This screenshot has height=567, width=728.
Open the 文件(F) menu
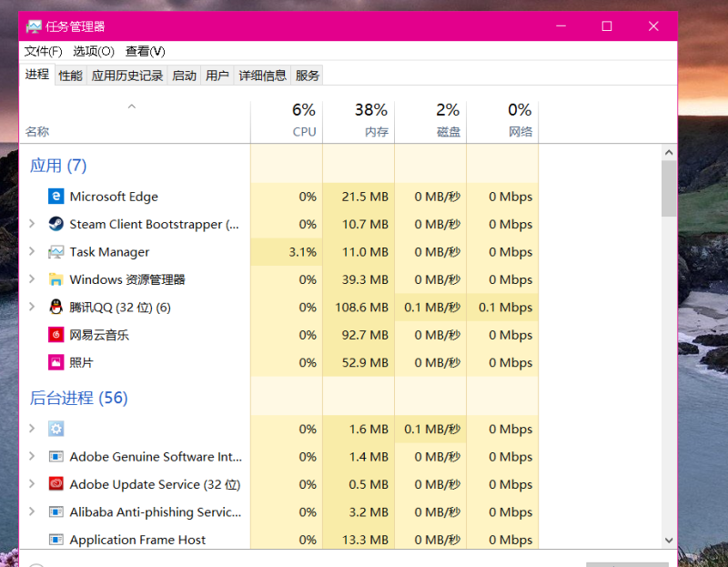43,51
